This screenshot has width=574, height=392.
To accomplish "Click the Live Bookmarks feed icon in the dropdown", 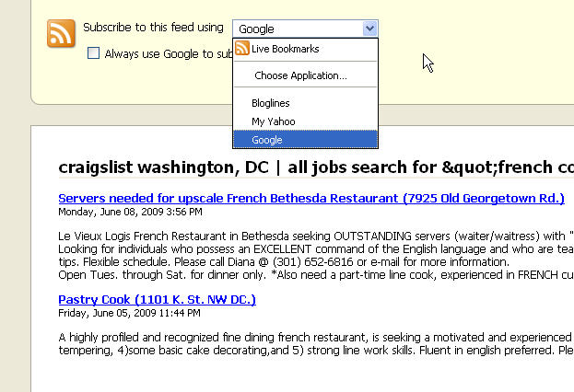I will click(x=242, y=48).
